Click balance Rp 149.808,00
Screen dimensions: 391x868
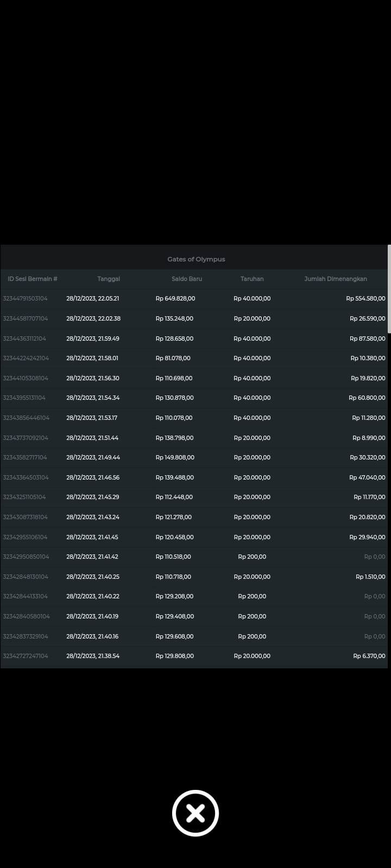point(175,457)
